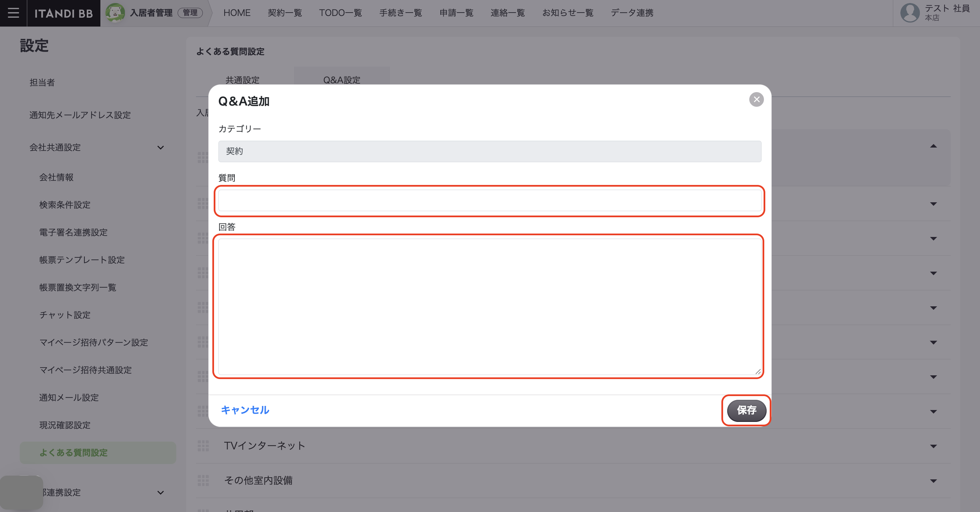
Task: Switch to the 共通設定 tab
Action: [242, 80]
